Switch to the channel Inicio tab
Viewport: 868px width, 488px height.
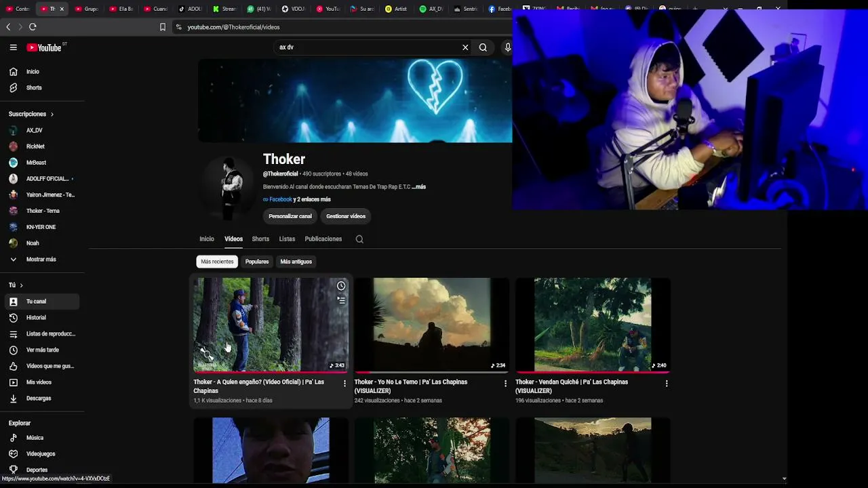[x=207, y=239]
